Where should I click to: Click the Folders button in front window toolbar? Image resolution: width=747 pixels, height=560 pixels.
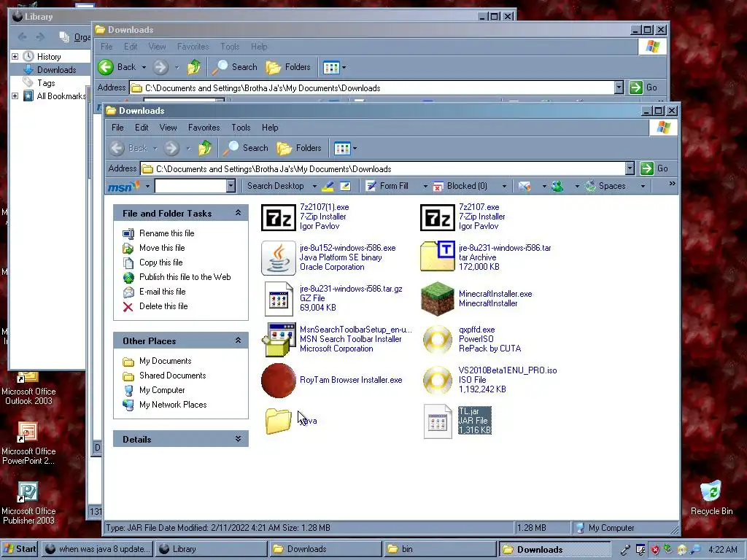pos(300,148)
